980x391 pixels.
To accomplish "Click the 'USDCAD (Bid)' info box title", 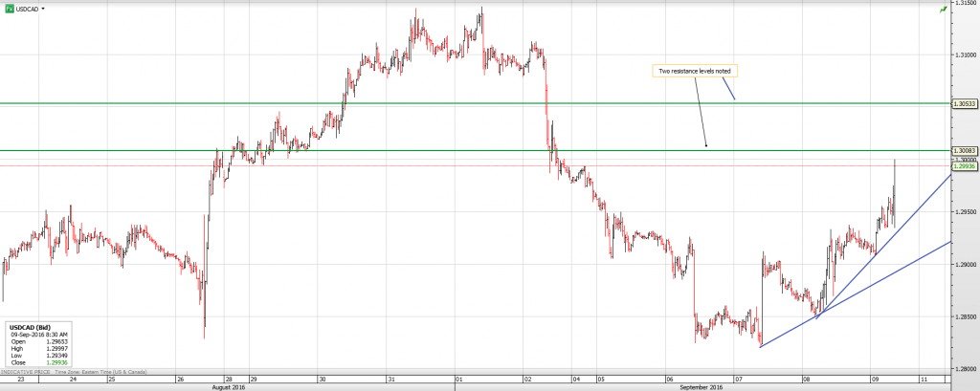I will coord(30,327).
